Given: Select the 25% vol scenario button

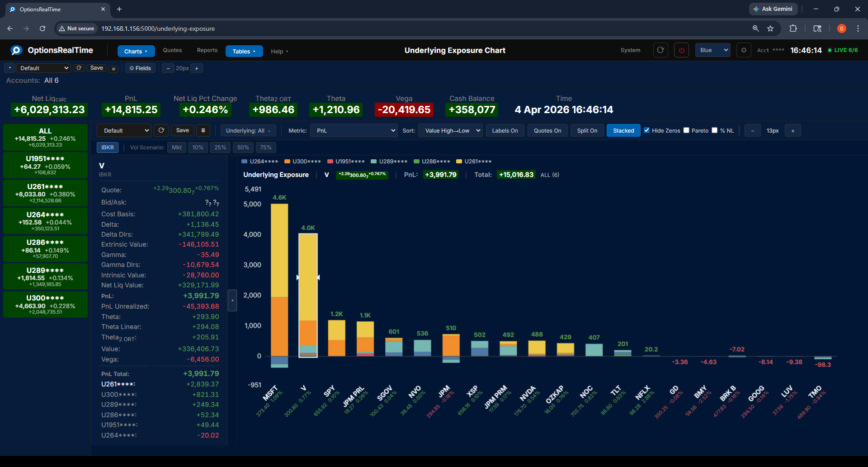Looking at the screenshot, I should (220, 148).
